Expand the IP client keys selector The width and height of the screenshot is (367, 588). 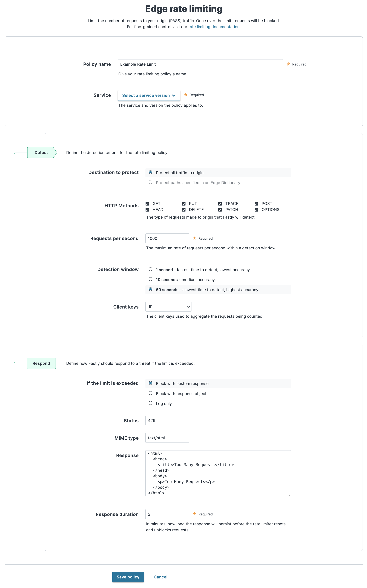point(168,307)
